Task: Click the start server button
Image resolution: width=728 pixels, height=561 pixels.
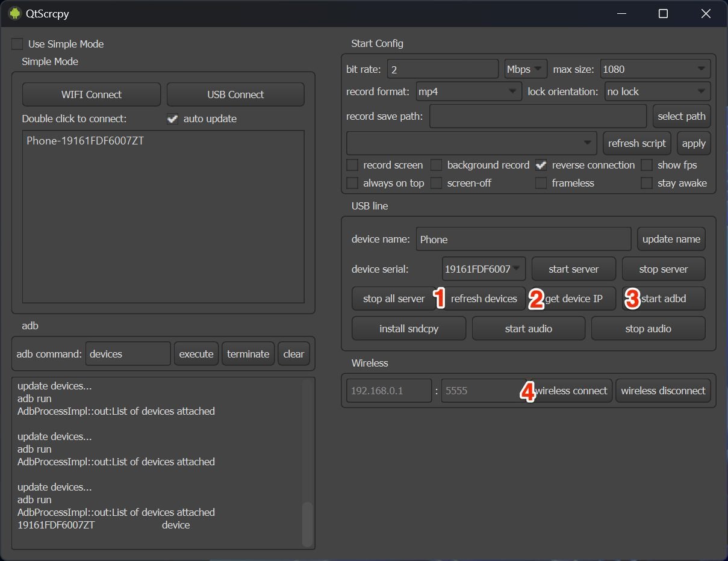Action: tap(574, 269)
